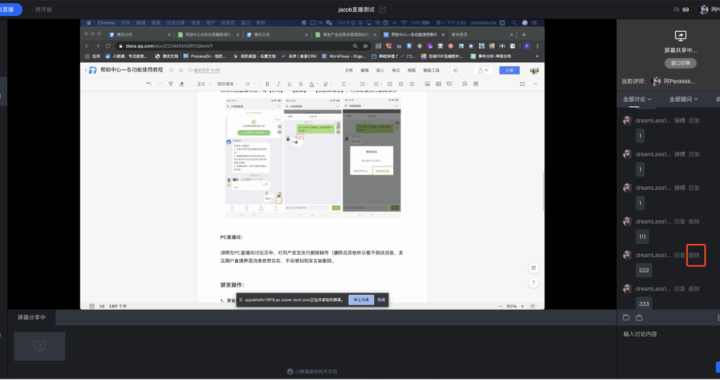Click the 333 message bubble
The image size is (720, 380).
[x=644, y=303]
